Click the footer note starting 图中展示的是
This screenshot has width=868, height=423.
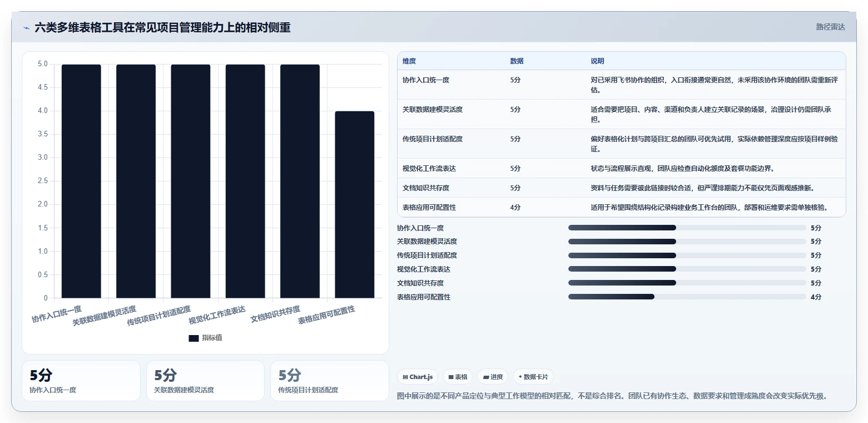[612, 396]
